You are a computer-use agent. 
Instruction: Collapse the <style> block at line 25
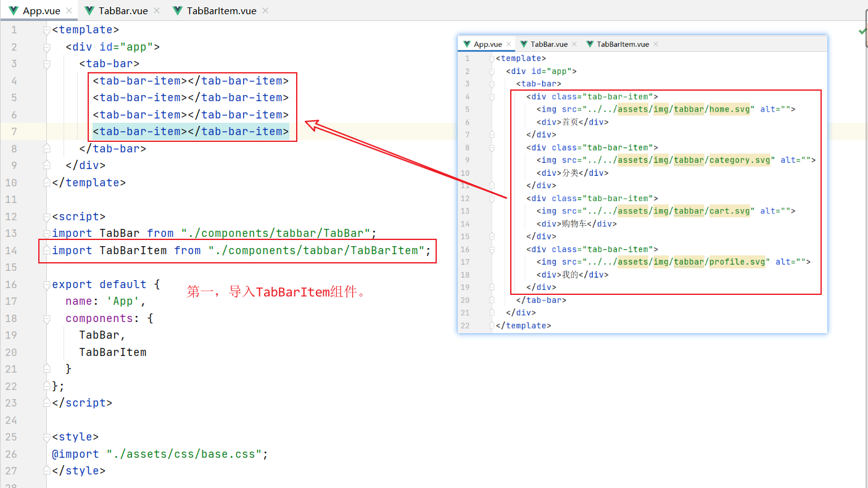(x=47, y=437)
